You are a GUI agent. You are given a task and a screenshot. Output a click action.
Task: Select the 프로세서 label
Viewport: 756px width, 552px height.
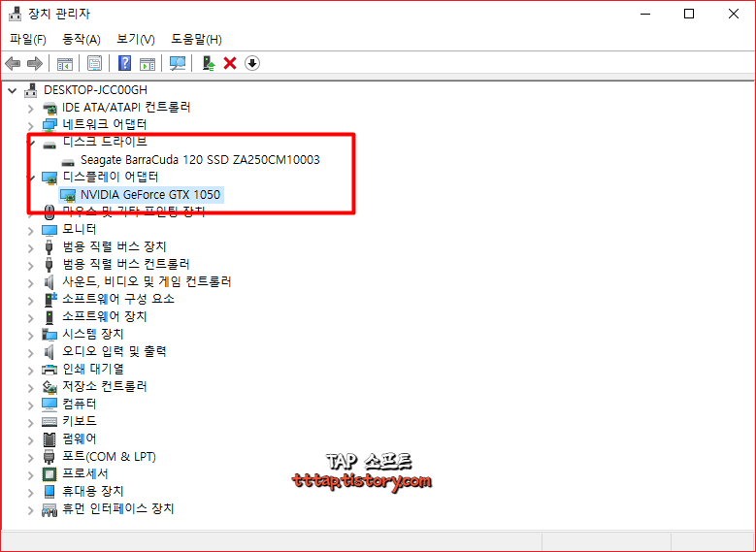(85, 473)
